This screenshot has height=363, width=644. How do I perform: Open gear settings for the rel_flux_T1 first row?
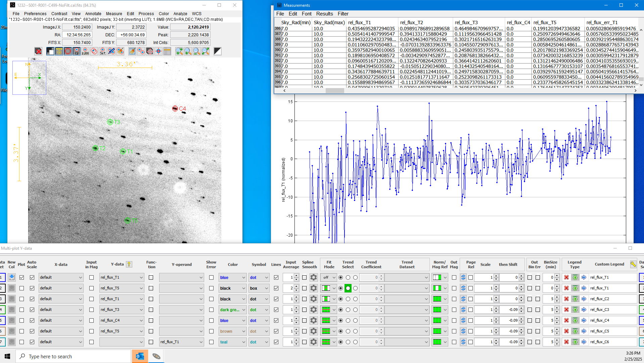click(x=314, y=278)
